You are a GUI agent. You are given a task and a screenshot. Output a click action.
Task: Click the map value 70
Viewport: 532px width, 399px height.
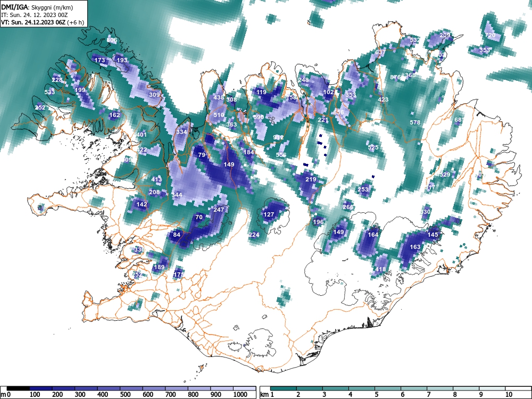(x=199, y=217)
